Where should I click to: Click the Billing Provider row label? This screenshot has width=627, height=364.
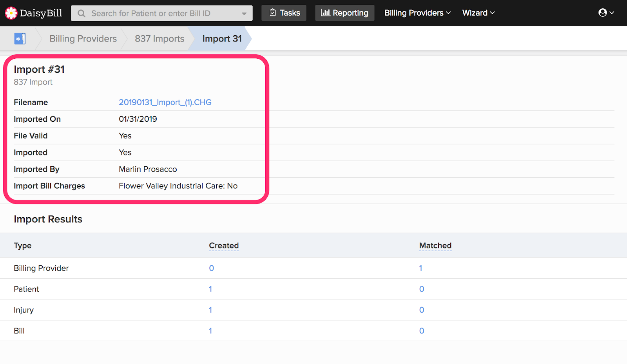coord(41,268)
